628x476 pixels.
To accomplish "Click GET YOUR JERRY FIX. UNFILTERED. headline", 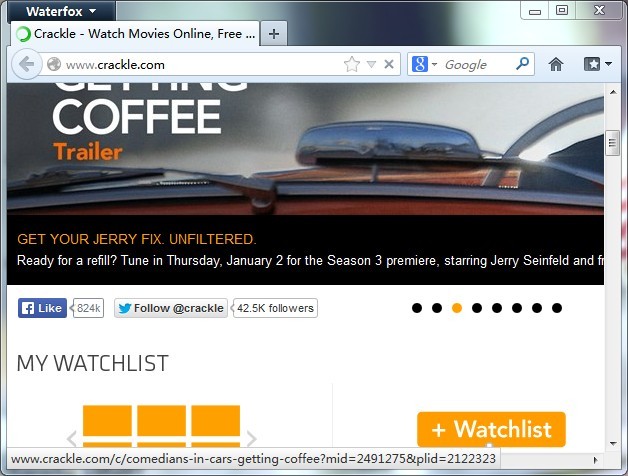I will click(137, 239).
